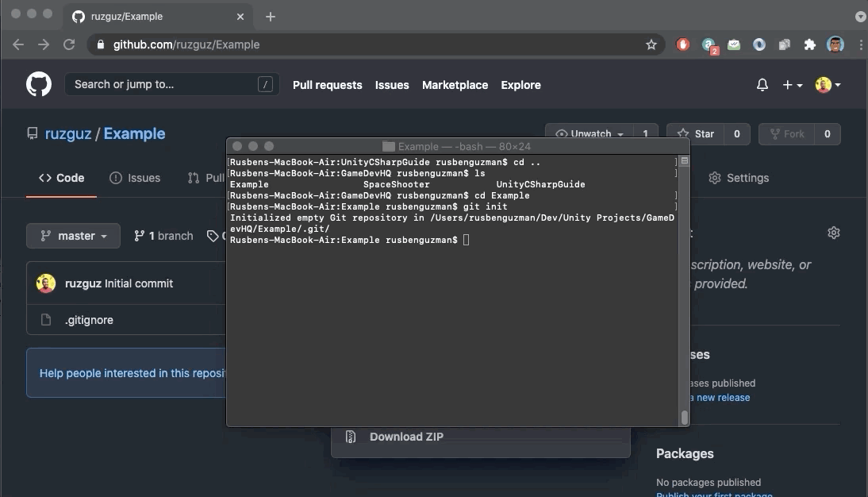Open the notifications bell

(x=762, y=85)
